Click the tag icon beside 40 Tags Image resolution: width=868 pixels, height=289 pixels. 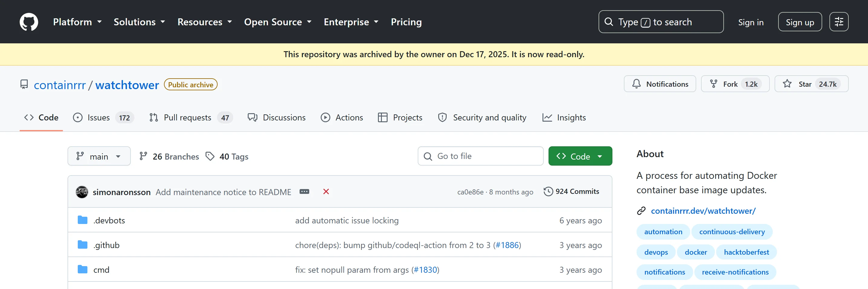210,156
